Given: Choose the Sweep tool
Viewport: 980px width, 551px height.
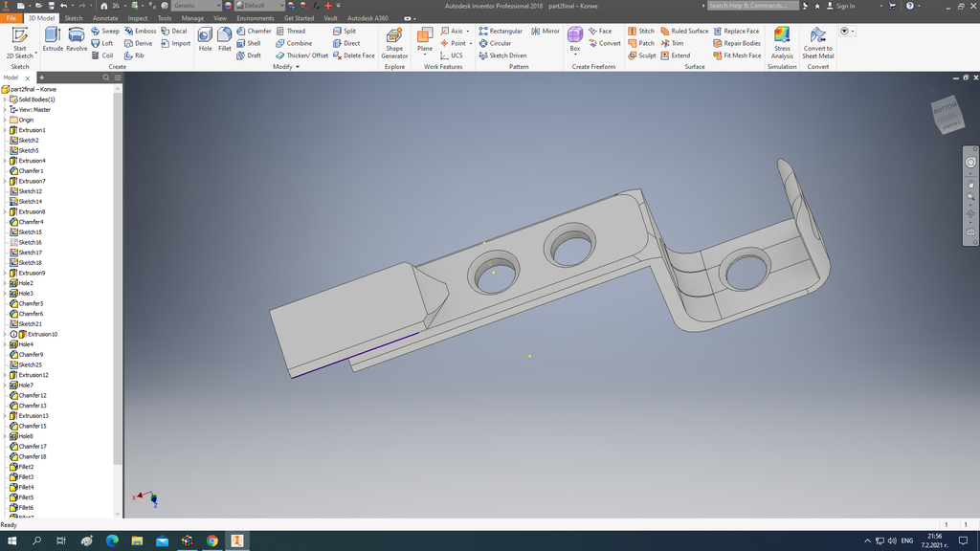Looking at the screenshot, I should pyautogui.click(x=105, y=31).
